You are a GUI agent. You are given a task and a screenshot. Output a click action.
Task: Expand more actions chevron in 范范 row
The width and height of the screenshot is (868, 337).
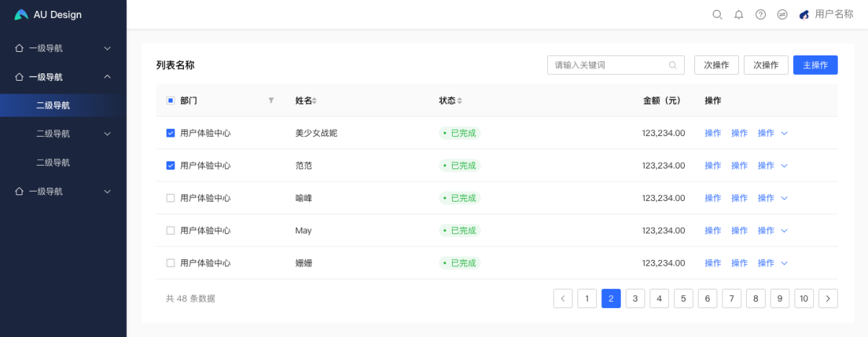(x=784, y=166)
